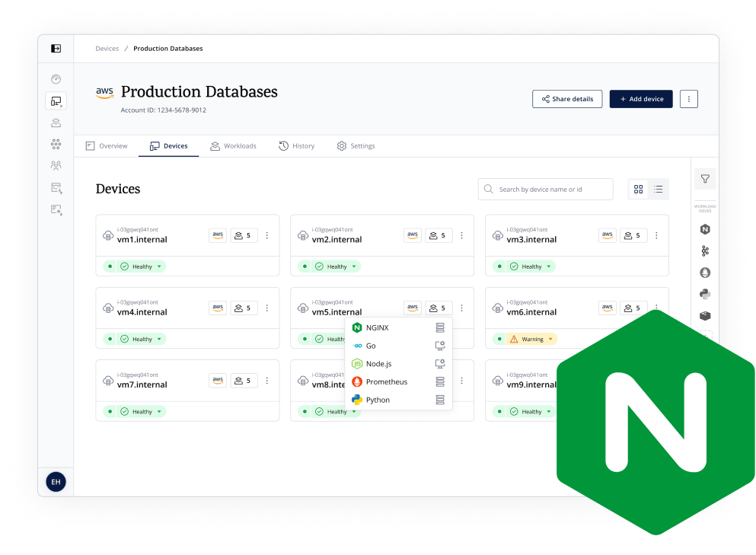The width and height of the screenshot is (756, 555).
Task: Open the Workloads tab
Action: [234, 146]
